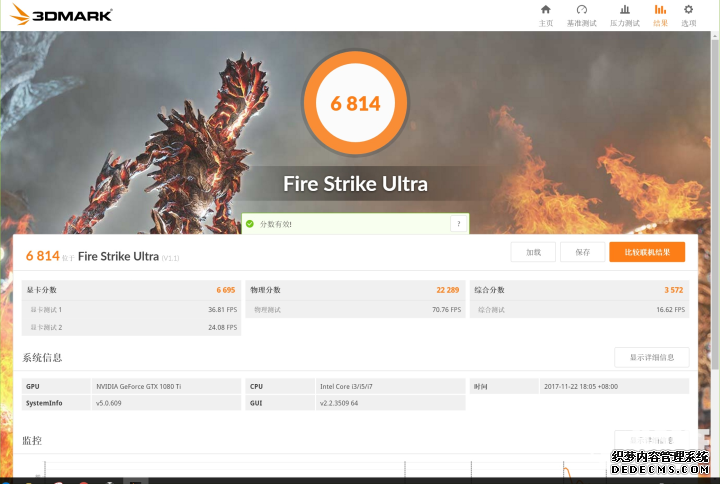The image size is (720, 484).
Task: Click the (V1.1) version label
Action: [x=170, y=258]
